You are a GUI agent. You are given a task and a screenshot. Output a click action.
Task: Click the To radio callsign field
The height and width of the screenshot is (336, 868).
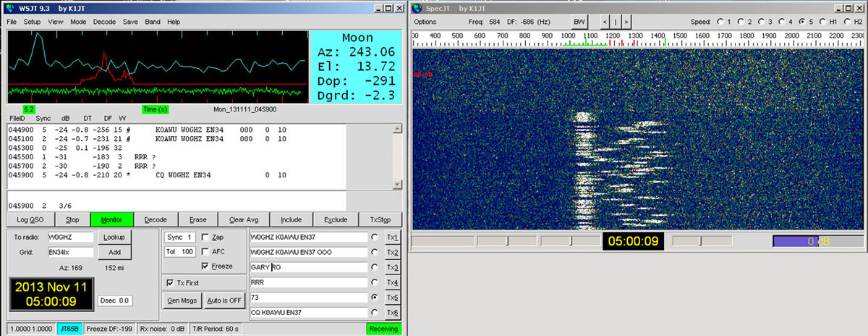(69, 237)
